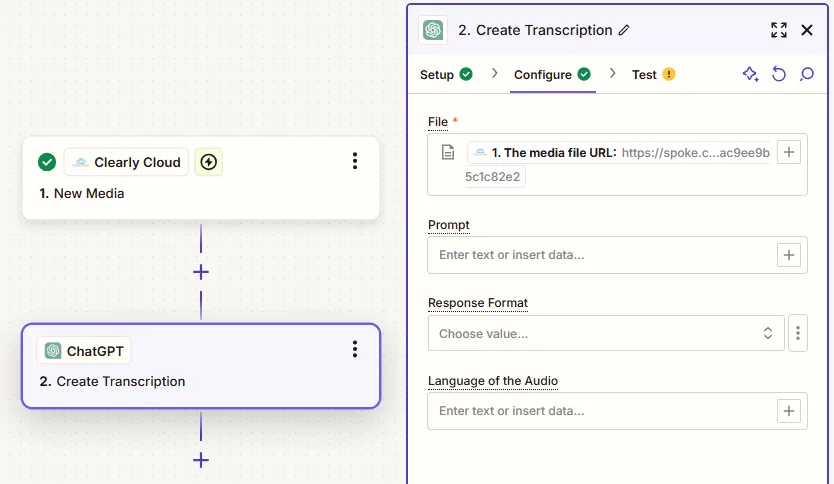
Task: Add a step after Create Transcription
Action: [201, 460]
